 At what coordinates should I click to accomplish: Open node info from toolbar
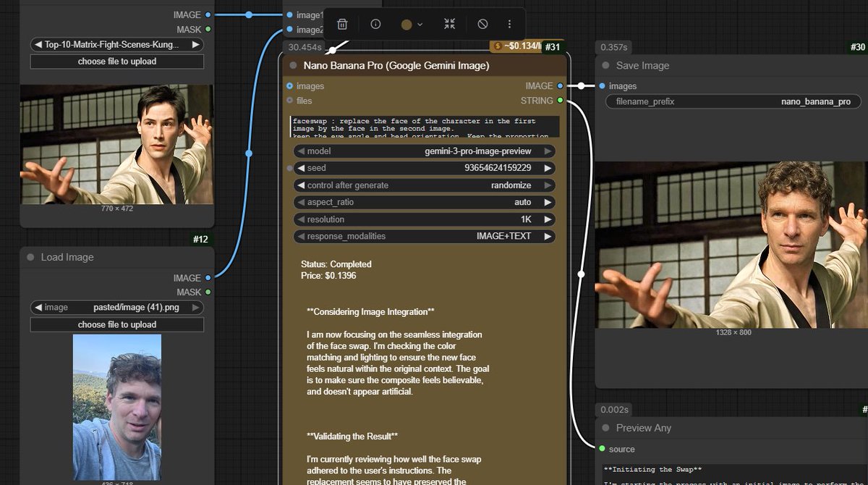tap(375, 24)
